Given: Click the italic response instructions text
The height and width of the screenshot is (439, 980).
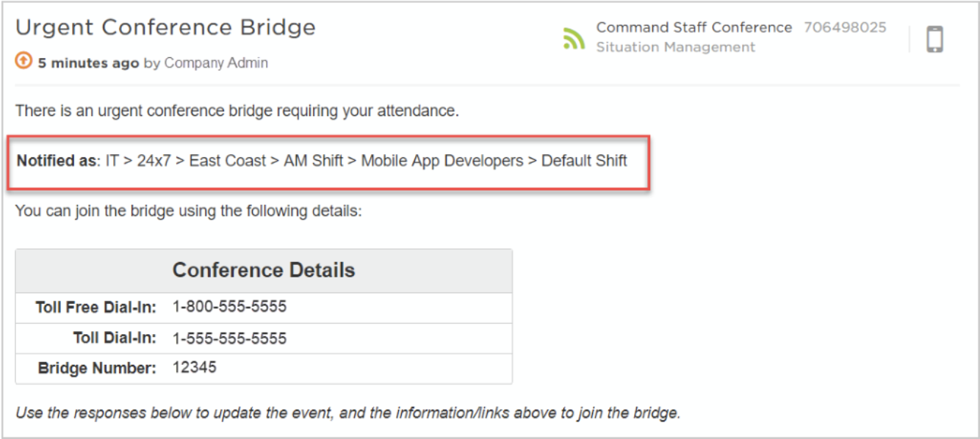Looking at the screenshot, I should [x=347, y=413].
